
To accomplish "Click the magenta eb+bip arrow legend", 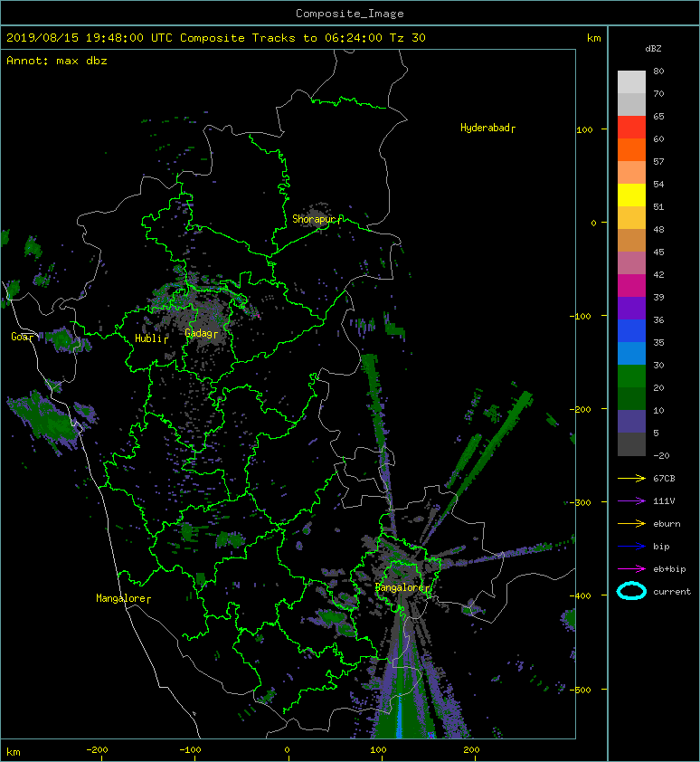I will click(631, 569).
